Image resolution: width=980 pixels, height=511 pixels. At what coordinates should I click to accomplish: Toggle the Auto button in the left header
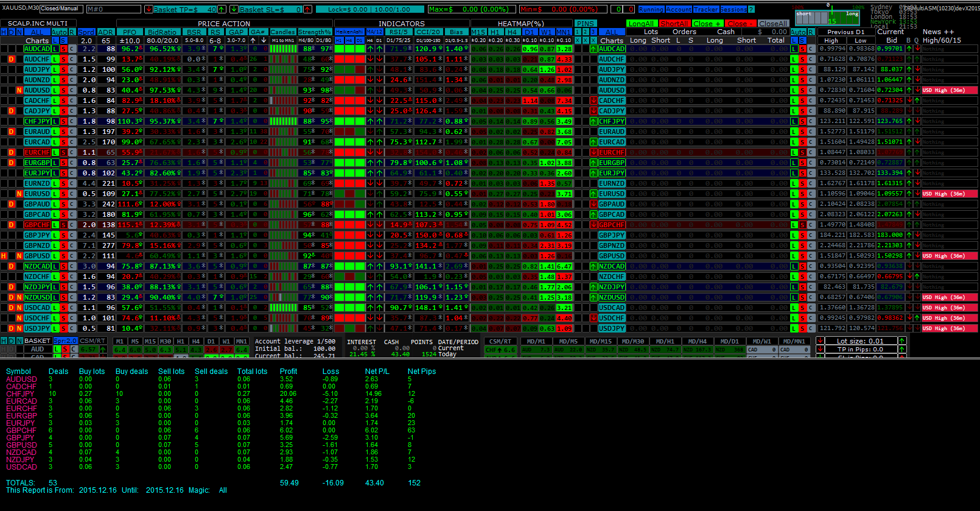point(59,32)
